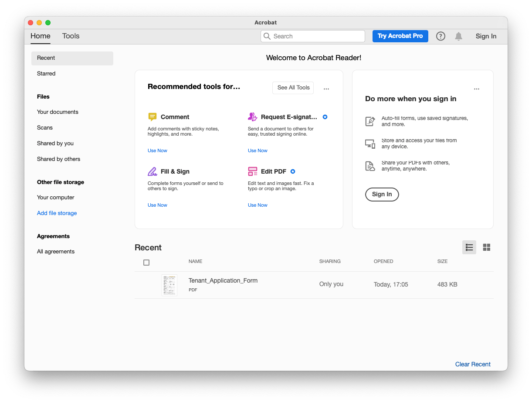
Task: Sort by the NAME column header
Action: tap(196, 262)
